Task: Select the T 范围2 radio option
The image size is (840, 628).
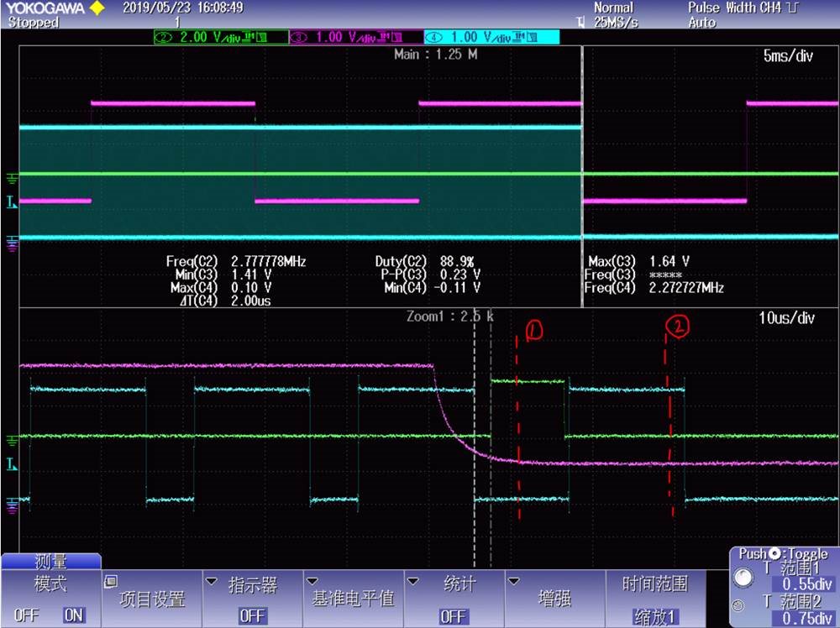Action: pyautogui.click(x=738, y=606)
